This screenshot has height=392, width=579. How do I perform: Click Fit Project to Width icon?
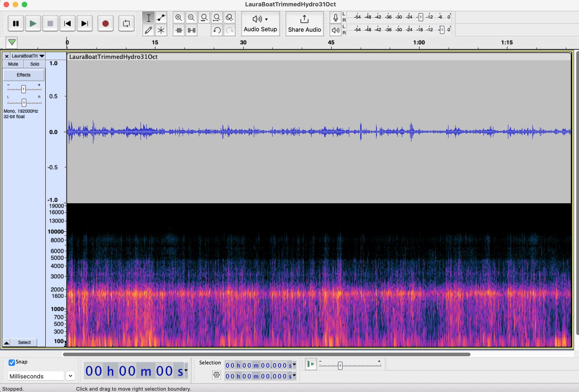point(217,18)
